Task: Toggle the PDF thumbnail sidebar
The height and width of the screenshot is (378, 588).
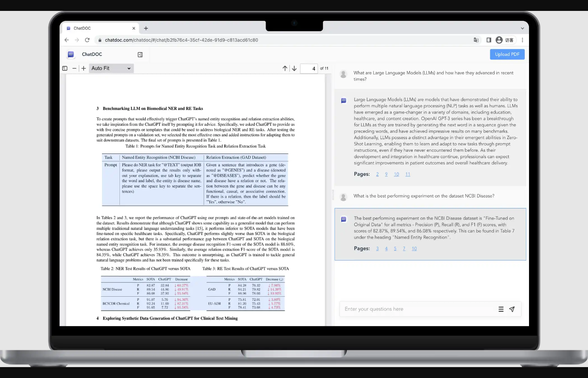Action: click(x=64, y=69)
